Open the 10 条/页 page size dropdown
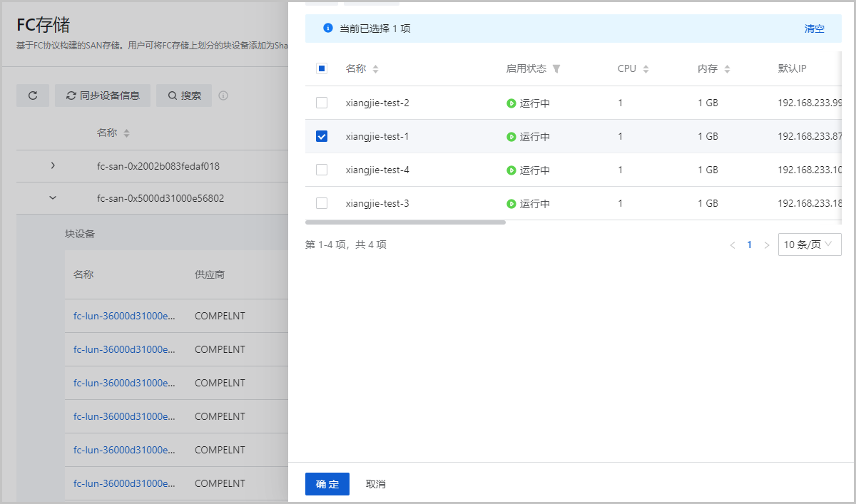 click(809, 245)
